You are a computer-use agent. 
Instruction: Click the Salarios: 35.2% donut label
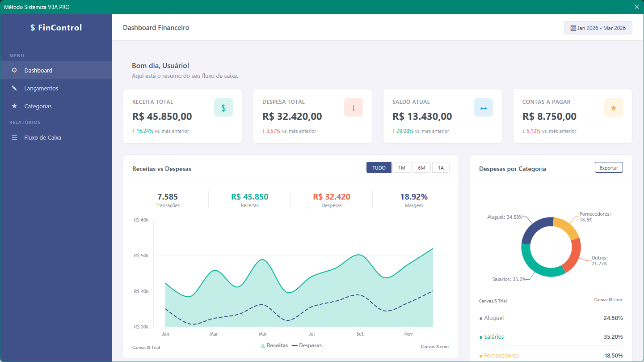509,279
